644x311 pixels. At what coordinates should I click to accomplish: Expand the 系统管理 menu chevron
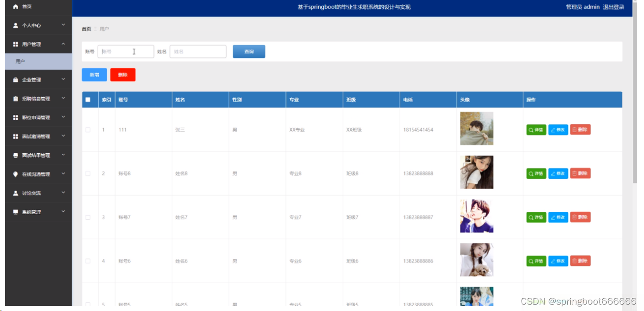tap(63, 212)
